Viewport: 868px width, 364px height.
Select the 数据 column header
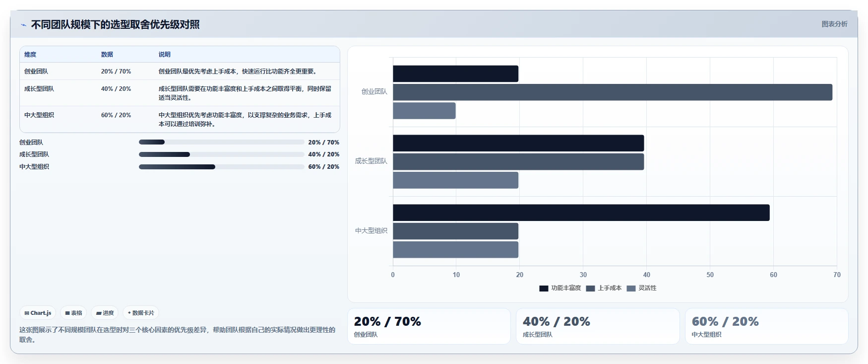point(107,55)
